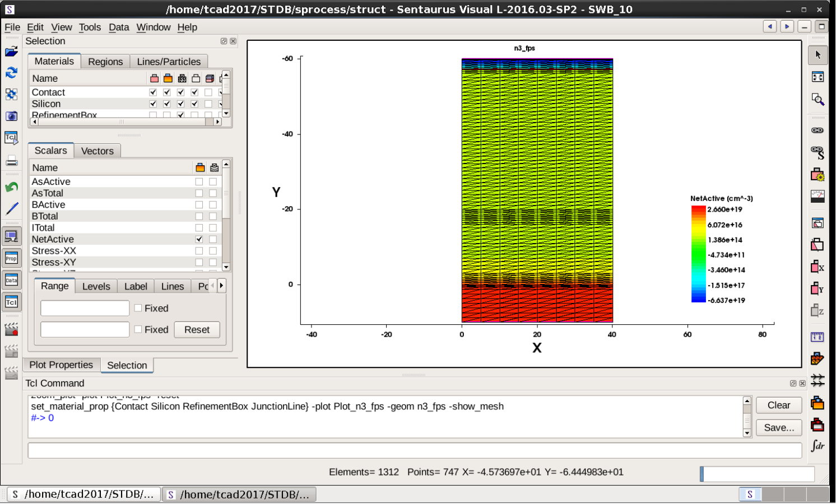
Task: Click the ruler measurement icon
Action: (818, 337)
